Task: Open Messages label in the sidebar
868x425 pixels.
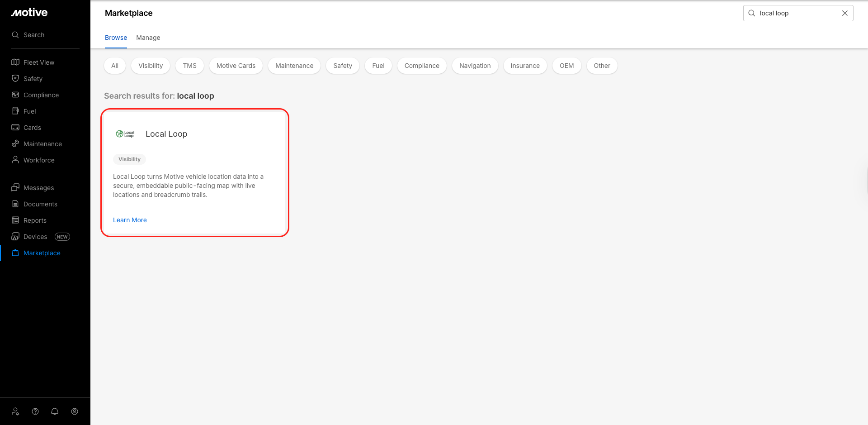Action: click(x=38, y=188)
